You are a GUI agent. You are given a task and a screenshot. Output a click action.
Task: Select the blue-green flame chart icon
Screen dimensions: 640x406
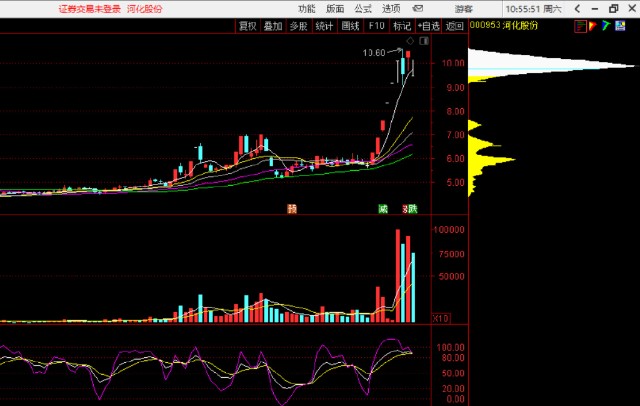[x=606, y=26]
